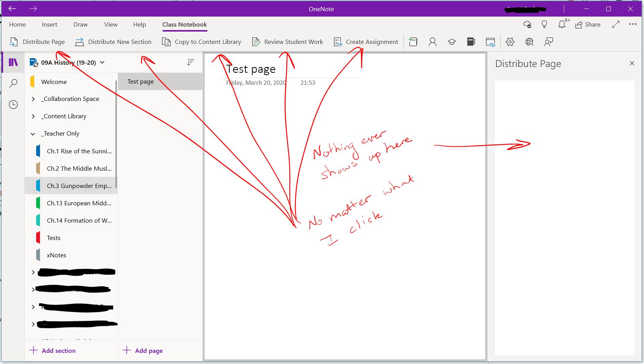Click the Share button
Screen dimensions: 644x364
point(588,24)
